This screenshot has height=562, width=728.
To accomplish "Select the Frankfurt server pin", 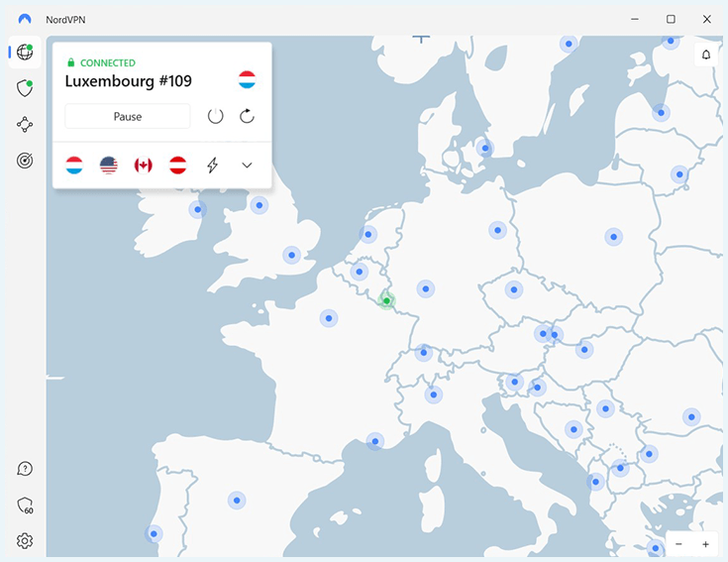I will coord(426,288).
